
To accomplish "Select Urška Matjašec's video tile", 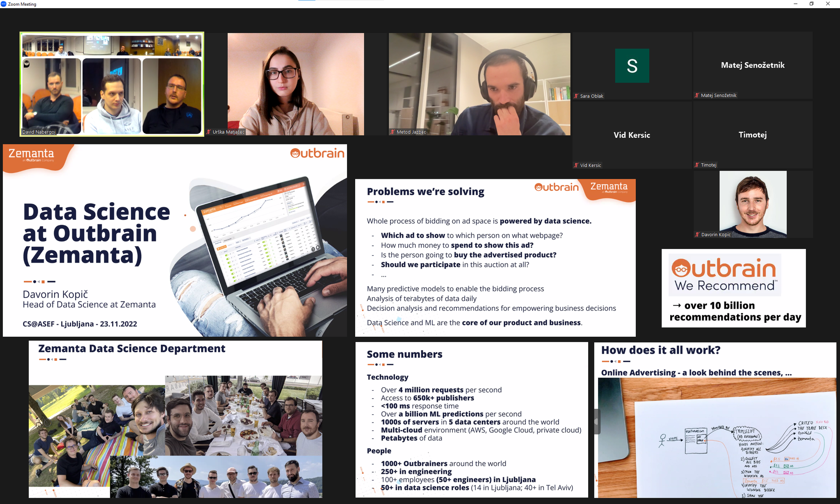I will pyautogui.click(x=296, y=84).
